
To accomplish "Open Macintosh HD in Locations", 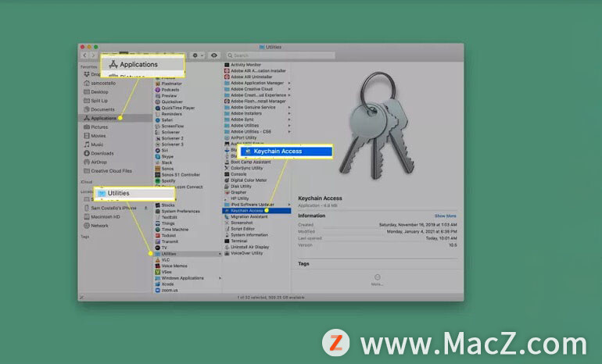I will (102, 216).
